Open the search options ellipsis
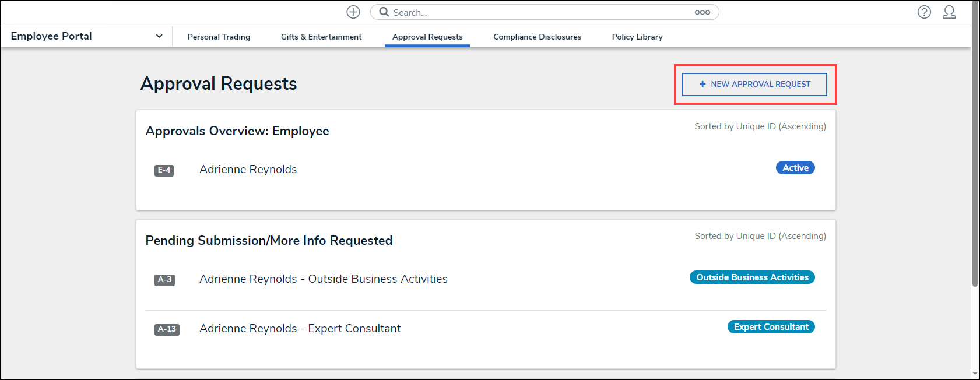This screenshot has width=980, height=380. click(702, 12)
